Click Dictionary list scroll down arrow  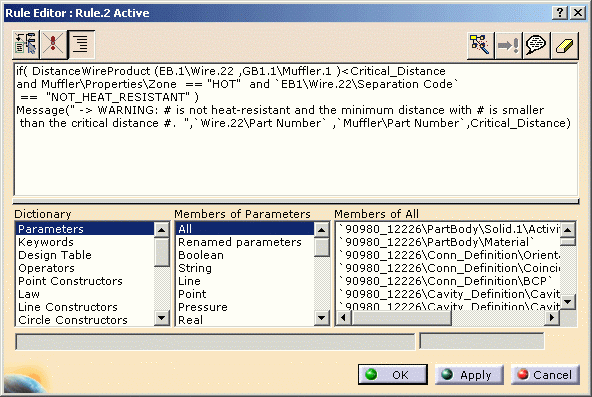[x=162, y=318]
